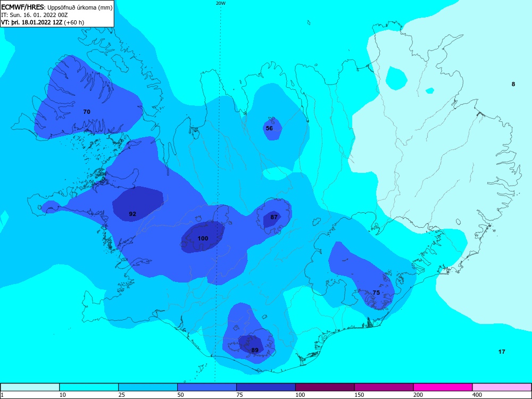Screen dimensions: 532x399
Task: Click the 50–75 mm blue legend swatch
Action: pyautogui.click(x=207, y=387)
